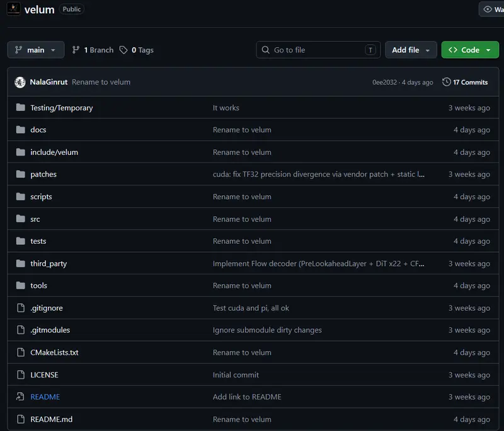504x431 pixels.
Task: Open the 'Add link to README' commit
Action: (x=247, y=397)
